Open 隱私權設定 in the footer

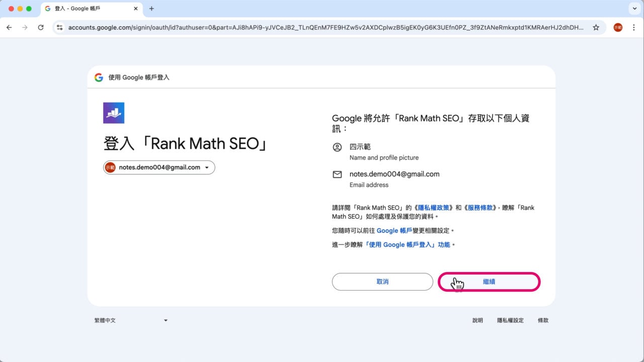[510, 320]
